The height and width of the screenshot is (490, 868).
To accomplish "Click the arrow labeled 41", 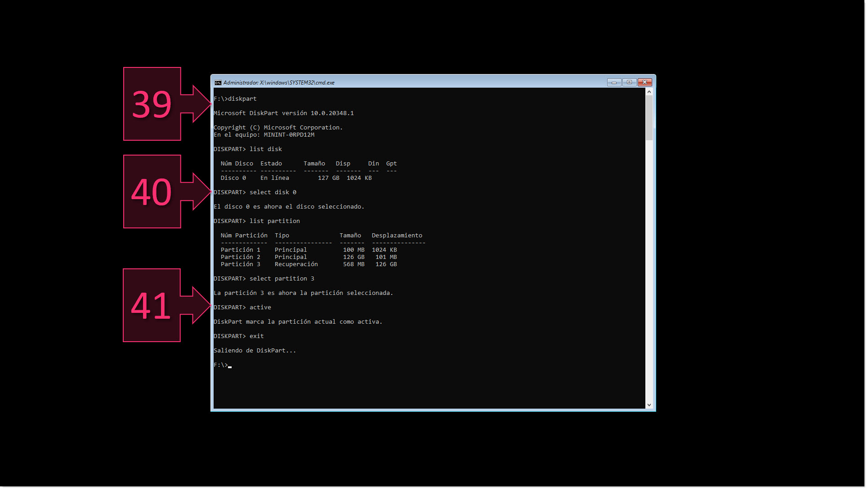I will pos(152,306).
